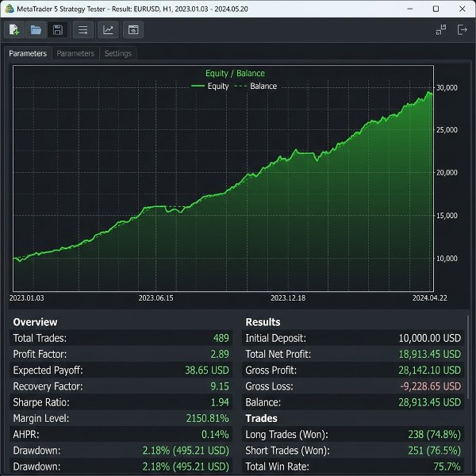Click the detach window icon top right
This screenshot has width=476, height=476.
(441, 30)
